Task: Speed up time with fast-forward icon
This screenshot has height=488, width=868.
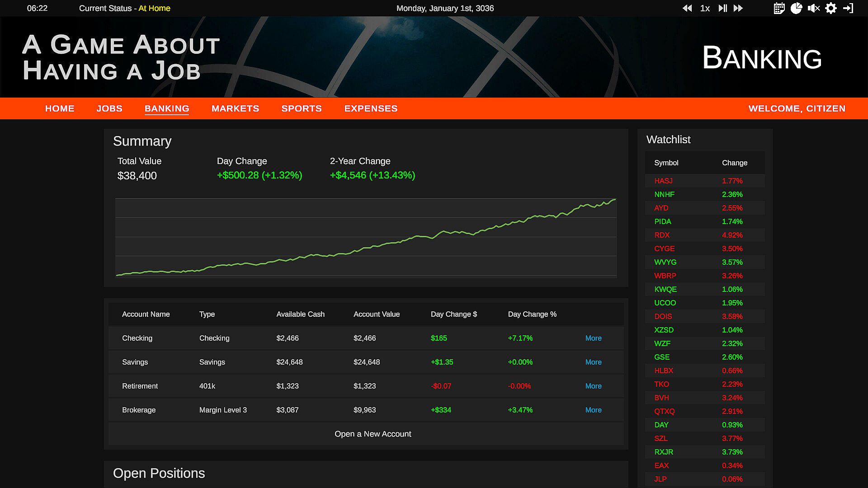Action: [x=738, y=8]
